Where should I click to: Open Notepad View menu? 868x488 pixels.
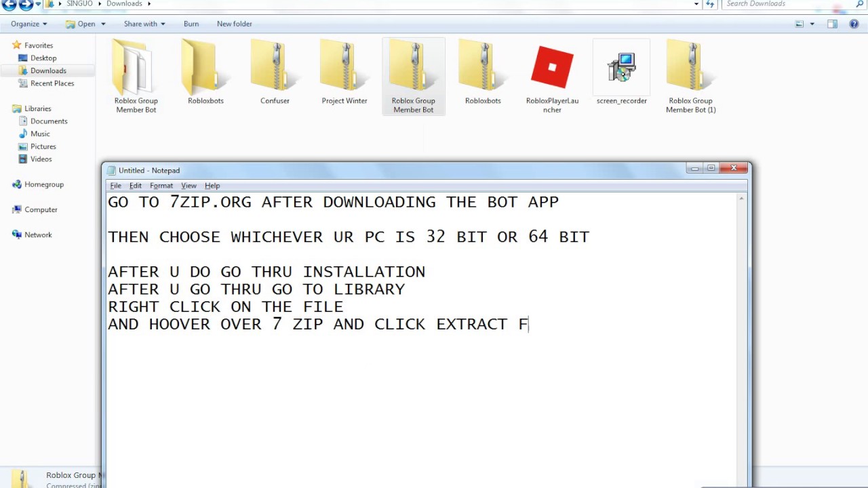click(189, 186)
